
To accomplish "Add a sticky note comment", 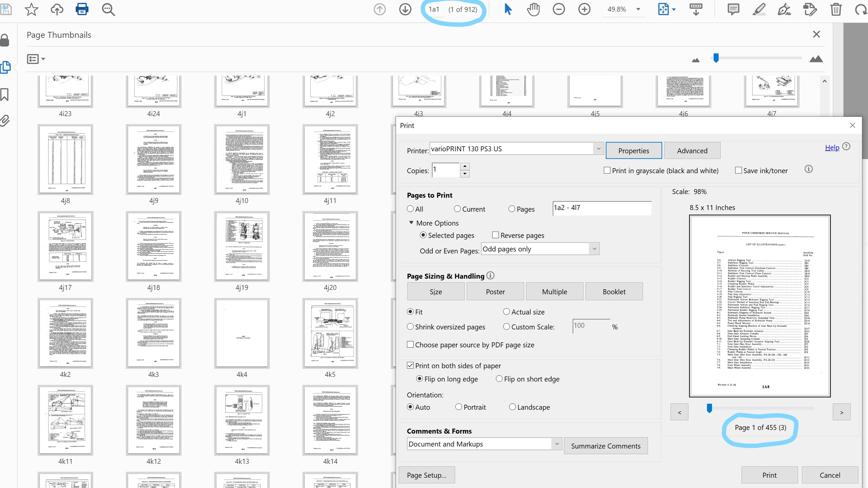I will click(x=733, y=9).
